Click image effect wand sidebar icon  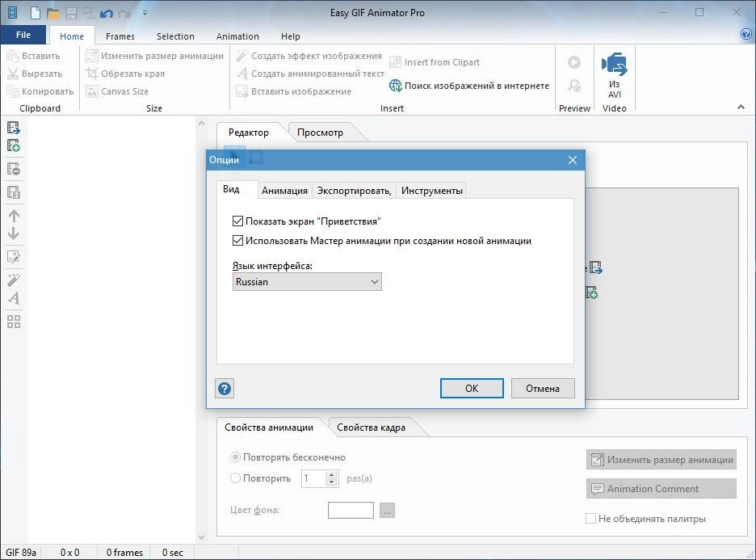tap(14, 280)
